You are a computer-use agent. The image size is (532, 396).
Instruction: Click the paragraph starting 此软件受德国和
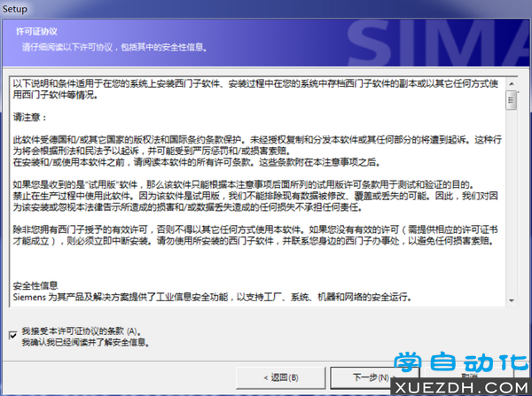257,151
